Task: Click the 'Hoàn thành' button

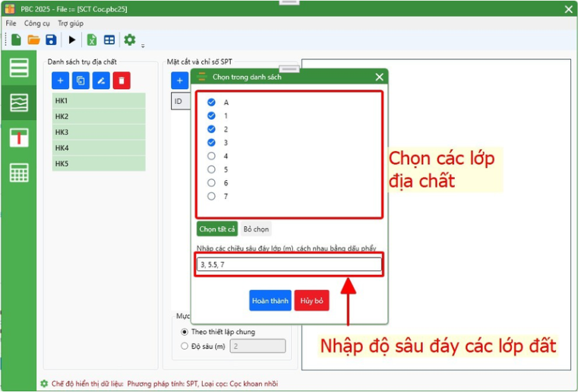Action: click(x=270, y=301)
